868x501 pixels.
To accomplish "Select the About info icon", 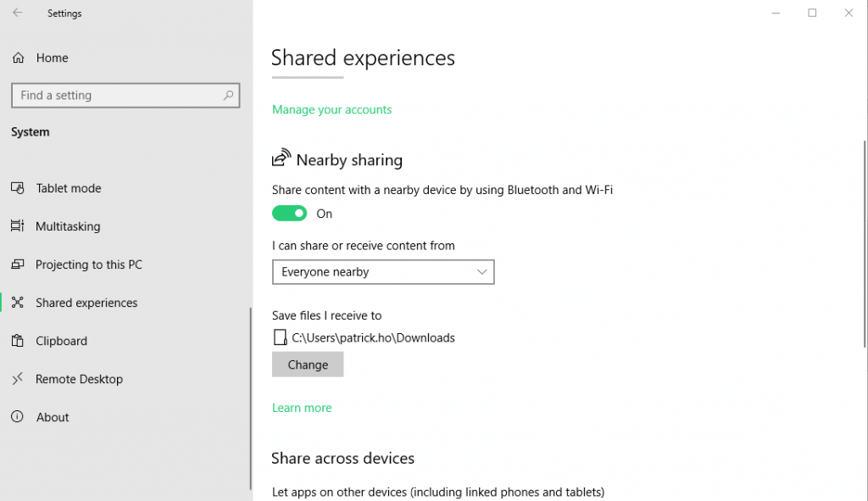I will coord(18,417).
